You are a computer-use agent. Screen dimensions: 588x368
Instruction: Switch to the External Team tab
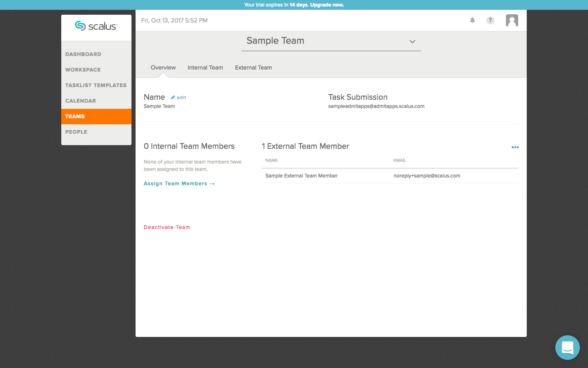click(x=253, y=67)
